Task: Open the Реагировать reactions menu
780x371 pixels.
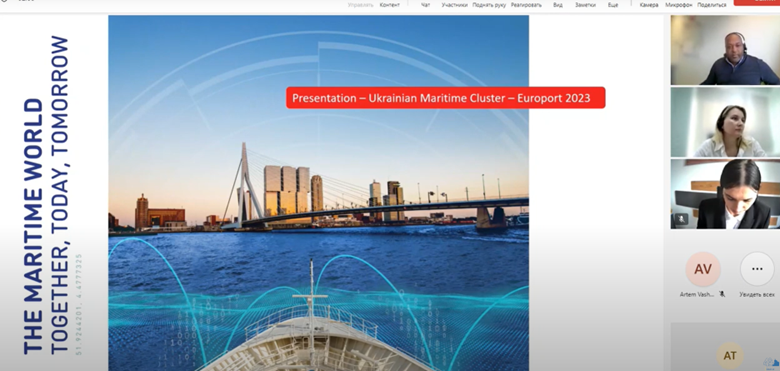Action: point(525,4)
